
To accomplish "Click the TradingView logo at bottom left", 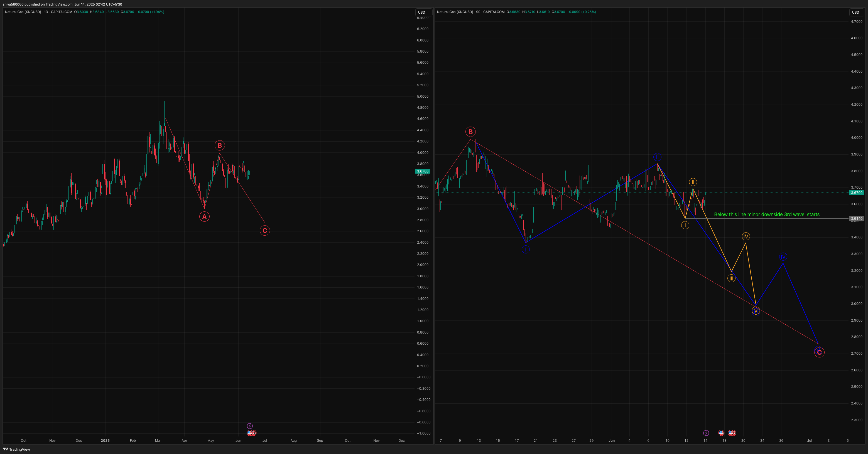I will click(16, 449).
